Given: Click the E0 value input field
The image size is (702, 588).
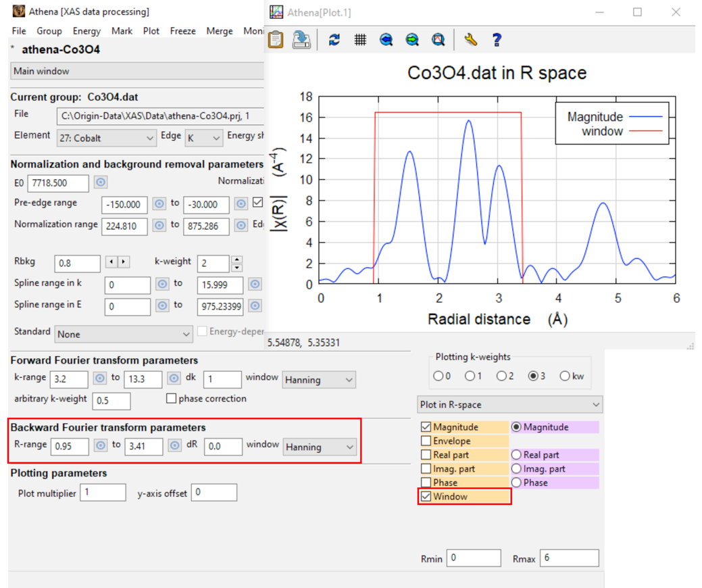Looking at the screenshot, I should click(x=58, y=183).
